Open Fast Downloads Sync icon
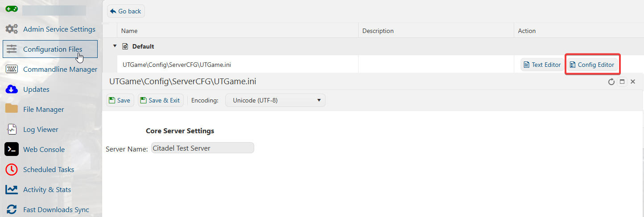The height and width of the screenshot is (217, 644). (x=12, y=209)
